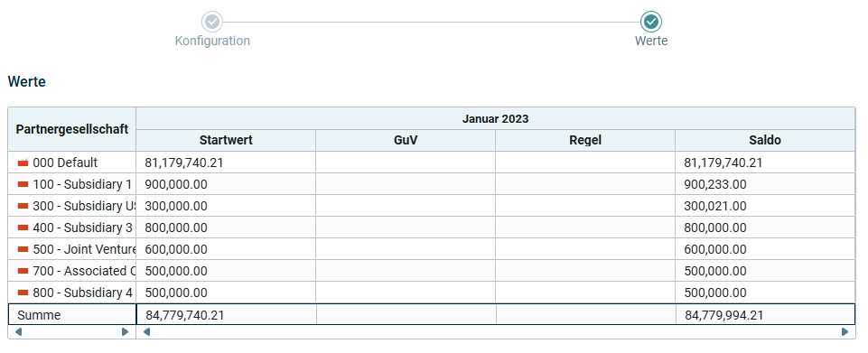
Task: Click red icon beside 400 - Subsidiary 3
Action: 23,228
